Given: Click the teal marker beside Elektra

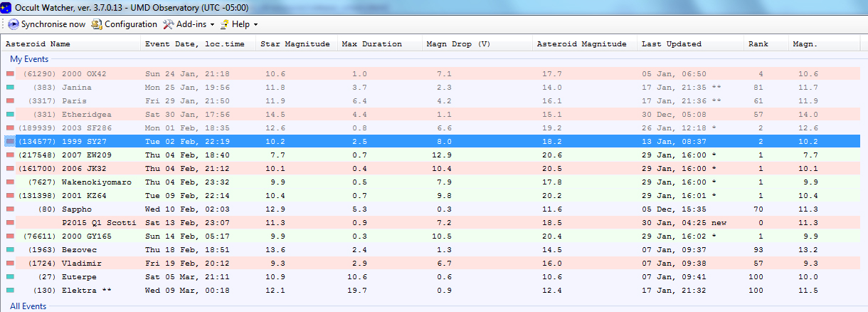Looking at the screenshot, I should click(x=11, y=291).
